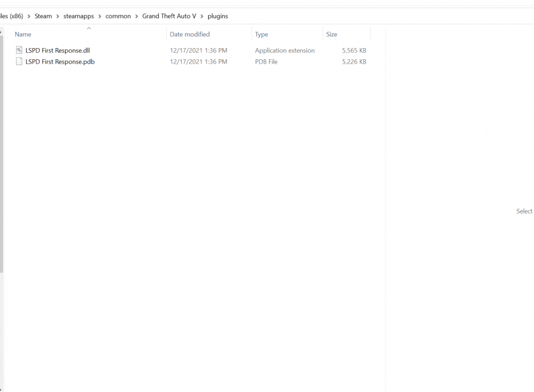
Task: Expand the chevron after Grand Theft Auto V
Action: coord(202,16)
